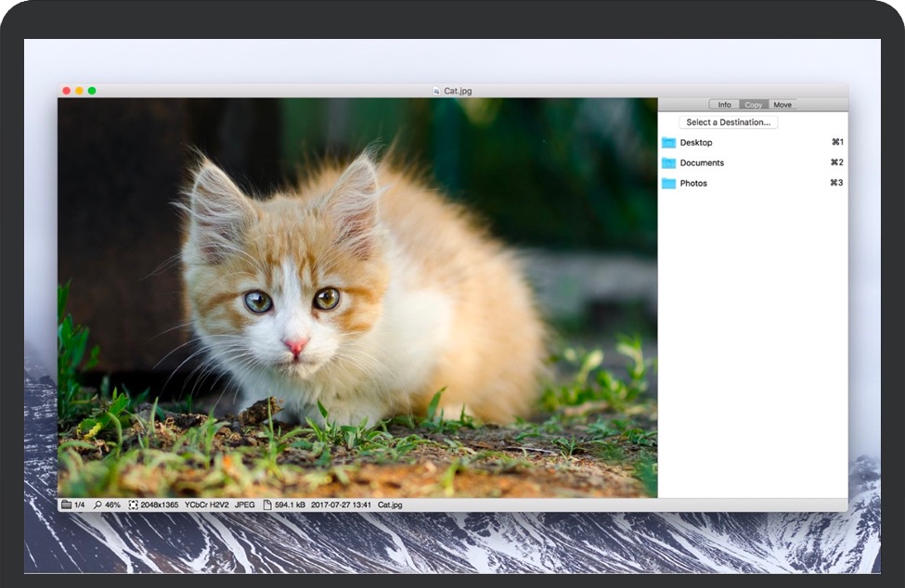
Task: Click the Cat.jpg file icon in title bar
Action: click(x=436, y=91)
